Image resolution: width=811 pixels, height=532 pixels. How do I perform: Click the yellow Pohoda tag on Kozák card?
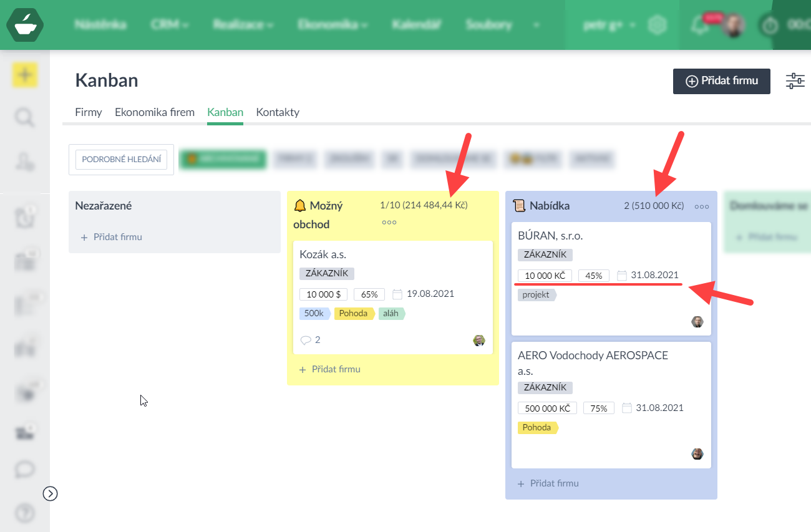354,314
